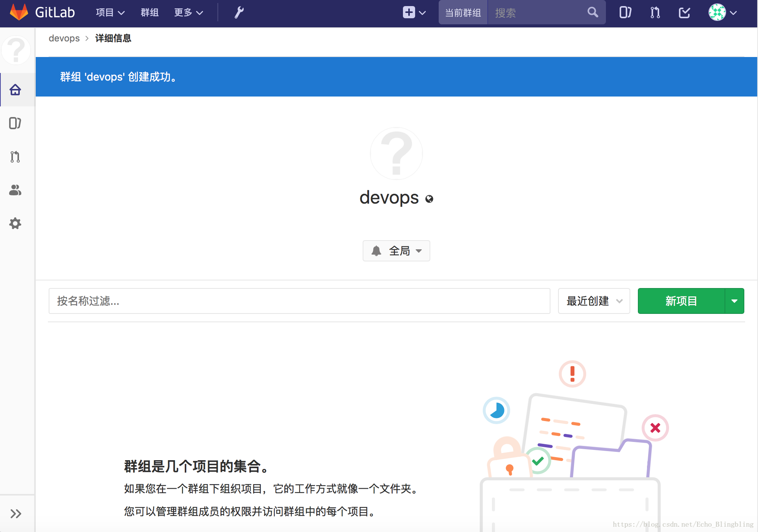758x532 pixels.
Task: Open the to-do list checkmark icon
Action: pyautogui.click(x=684, y=13)
